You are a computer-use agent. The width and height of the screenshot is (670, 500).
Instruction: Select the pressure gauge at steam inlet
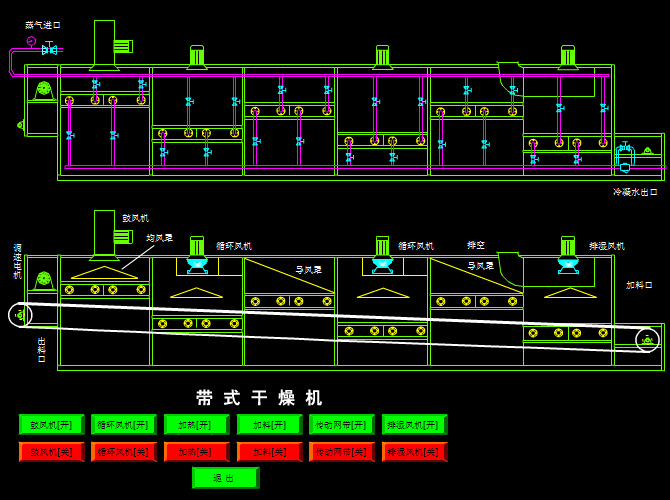point(31,42)
